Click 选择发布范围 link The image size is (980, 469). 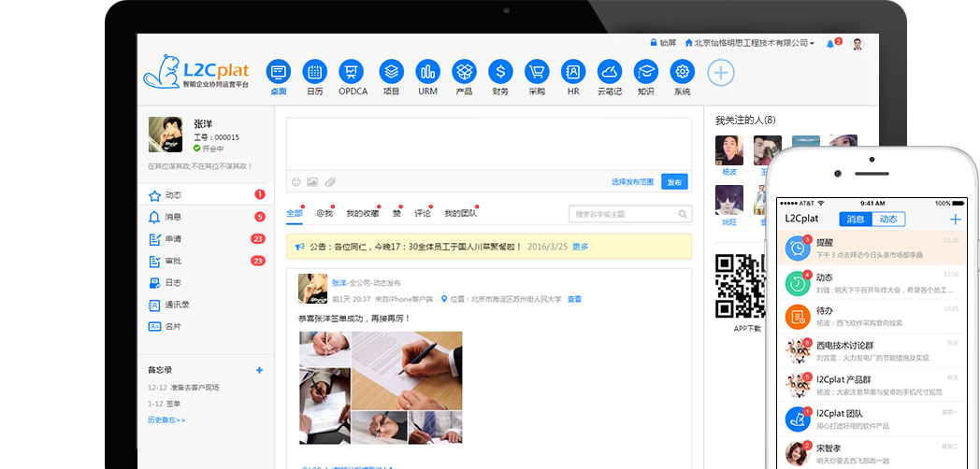click(632, 182)
